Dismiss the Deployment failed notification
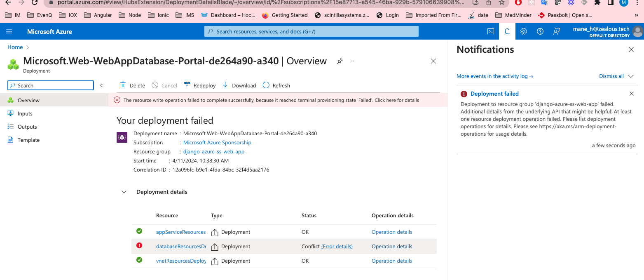 coord(632,94)
